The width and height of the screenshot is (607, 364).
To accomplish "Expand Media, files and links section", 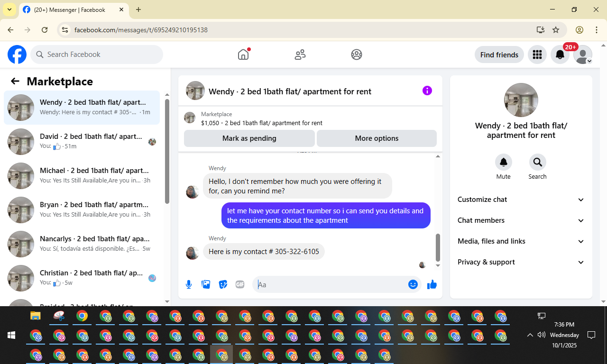I will [x=521, y=241].
